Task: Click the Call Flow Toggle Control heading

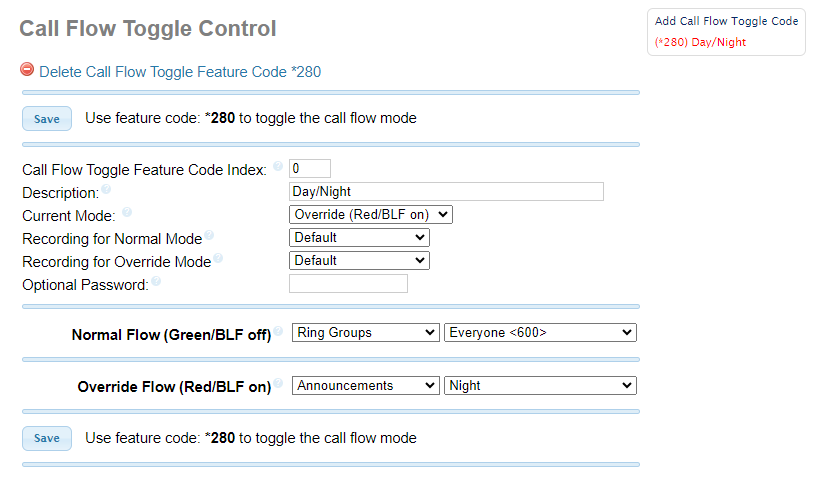Action: point(148,29)
